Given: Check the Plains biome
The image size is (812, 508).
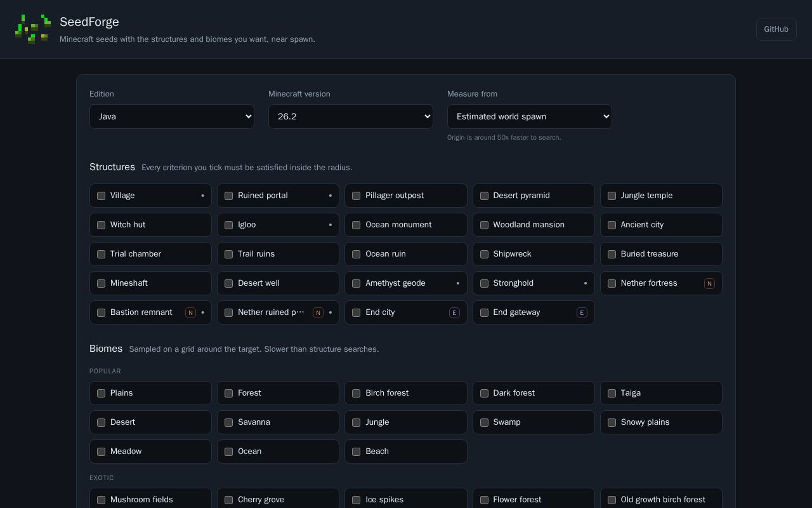Looking at the screenshot, I should [x=101, y=393].
